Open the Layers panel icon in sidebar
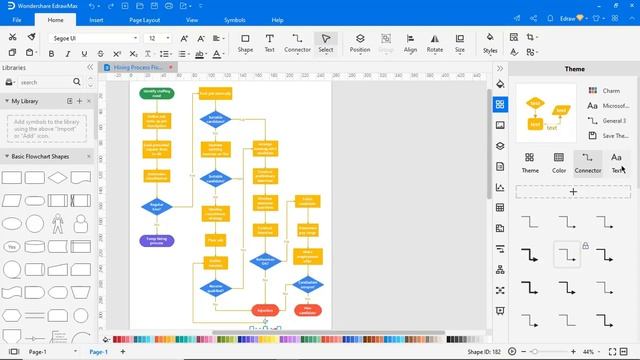 tap(500, 146)
